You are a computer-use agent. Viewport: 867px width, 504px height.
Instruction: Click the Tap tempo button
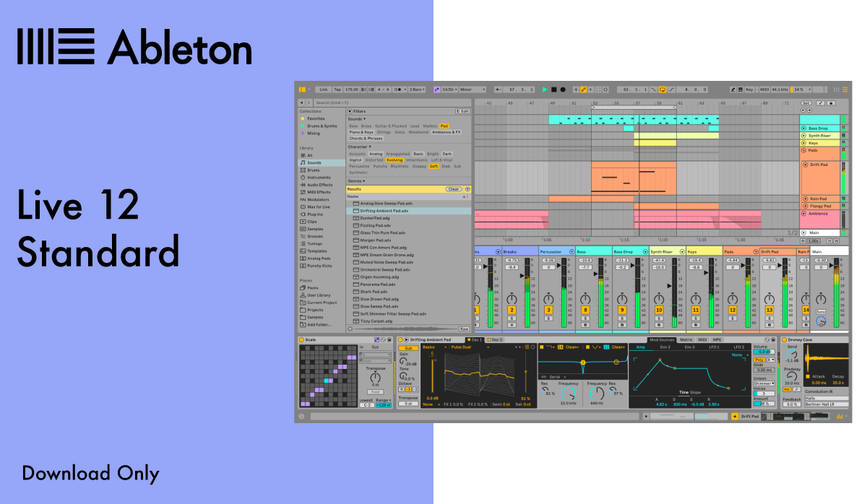(337, 90)
